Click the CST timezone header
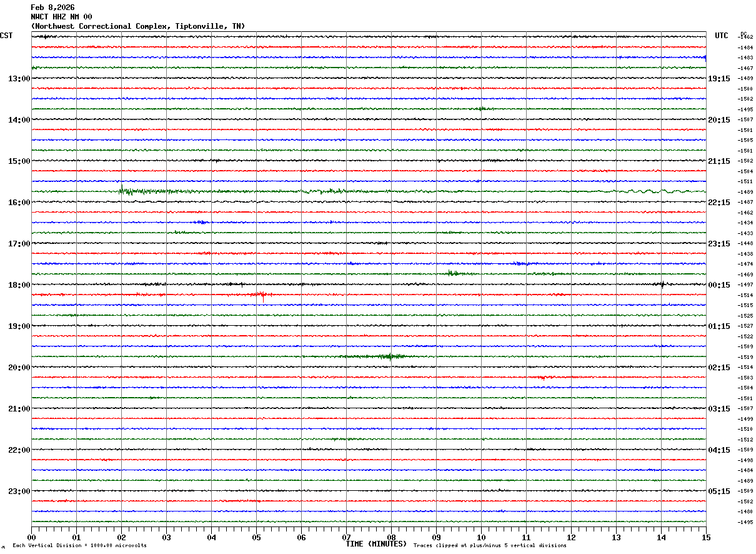756x554 pixels. [6, 36]
